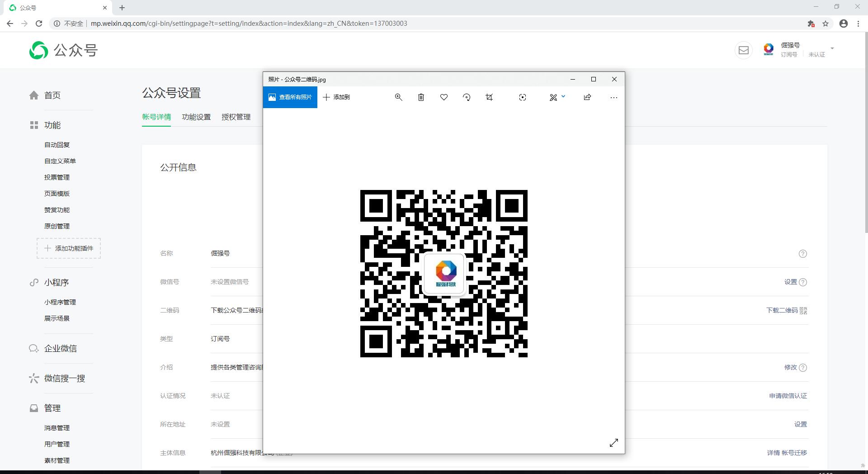
Task: Favorite the photo with the heart icon
Action: (x=444, y=97)
